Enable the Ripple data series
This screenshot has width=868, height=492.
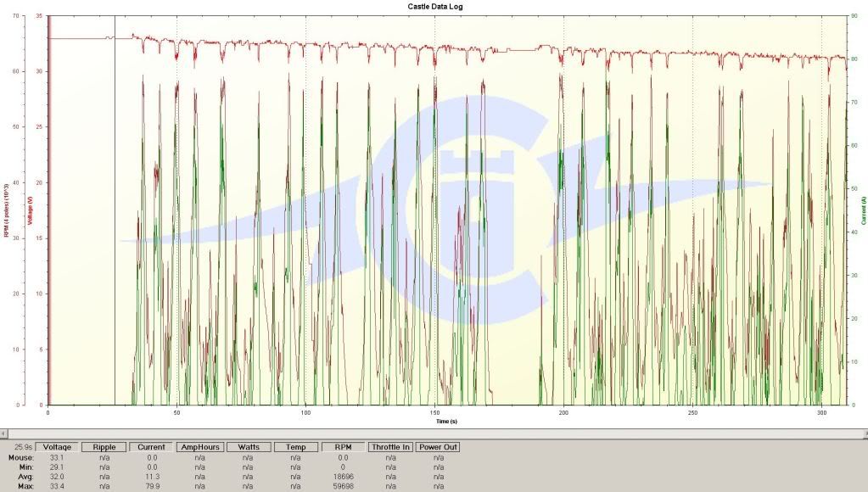pyautogui.click(x=104, y=447)
